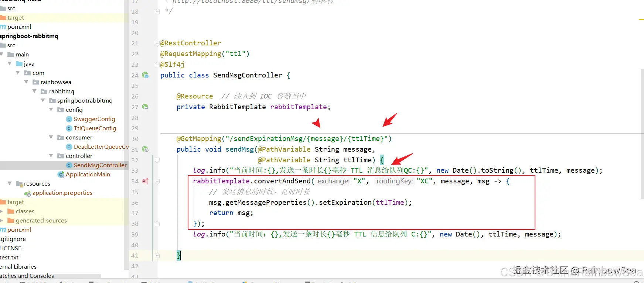The height and width of the screenshot is (283, 644).
Task: Click the @GetMapping annotation on line 30
Action: [199, 139]
